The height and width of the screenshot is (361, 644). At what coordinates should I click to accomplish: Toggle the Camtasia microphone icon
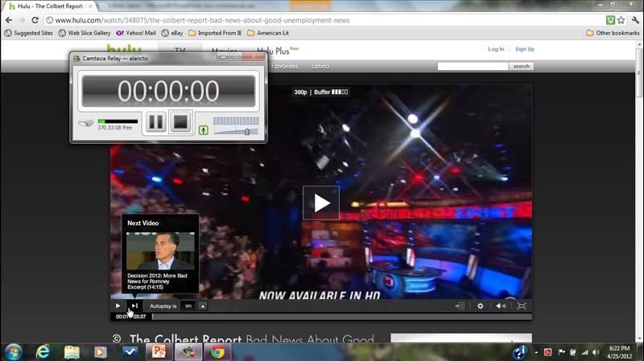(204, 130)
